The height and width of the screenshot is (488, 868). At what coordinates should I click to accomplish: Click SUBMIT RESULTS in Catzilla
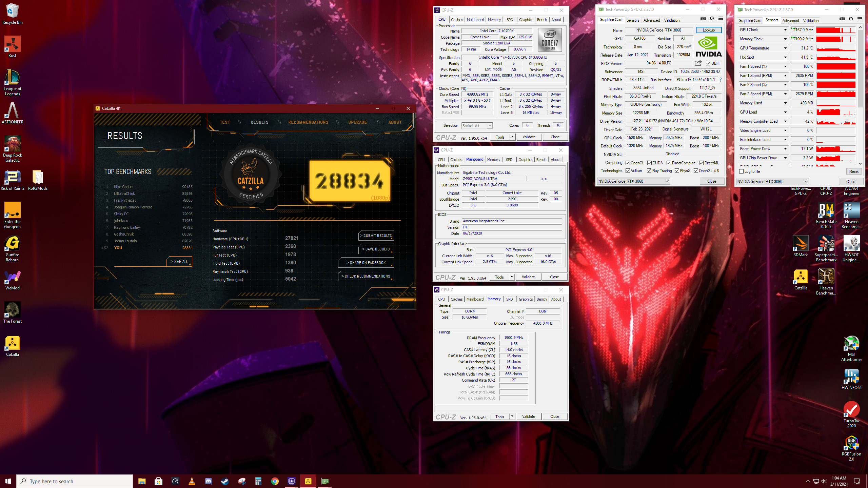pyautogui.click(x=376, y=236)
